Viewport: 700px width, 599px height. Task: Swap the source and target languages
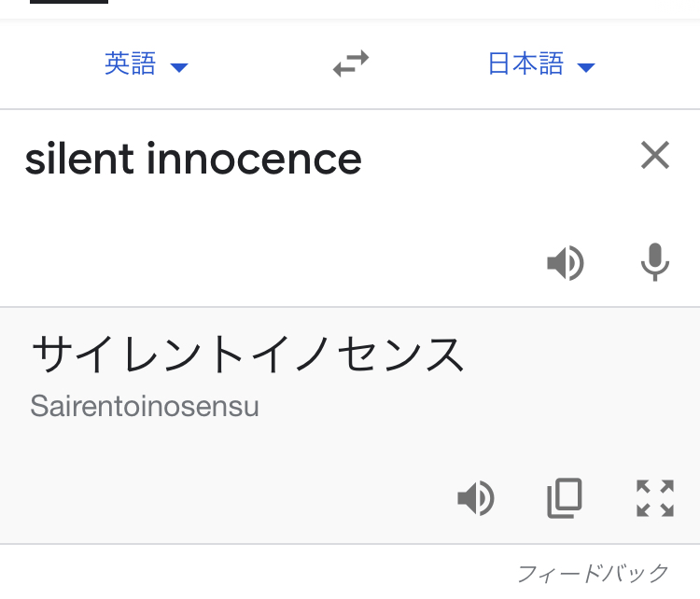(351, 64)
